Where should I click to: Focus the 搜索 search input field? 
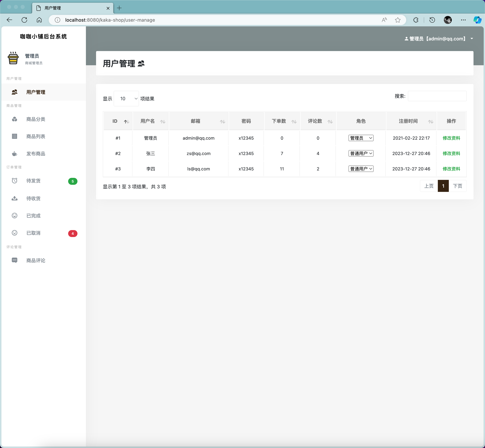(437, 96)
